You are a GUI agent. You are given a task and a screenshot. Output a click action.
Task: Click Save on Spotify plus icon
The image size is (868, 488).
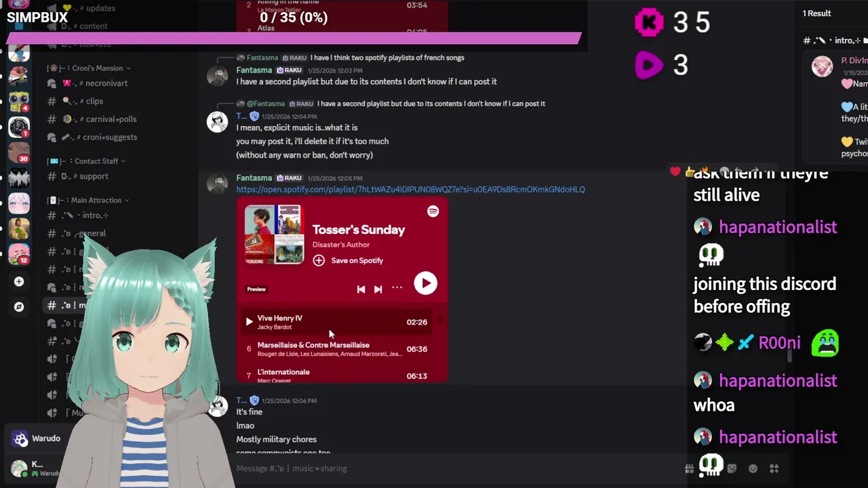[x=319, y=260]
